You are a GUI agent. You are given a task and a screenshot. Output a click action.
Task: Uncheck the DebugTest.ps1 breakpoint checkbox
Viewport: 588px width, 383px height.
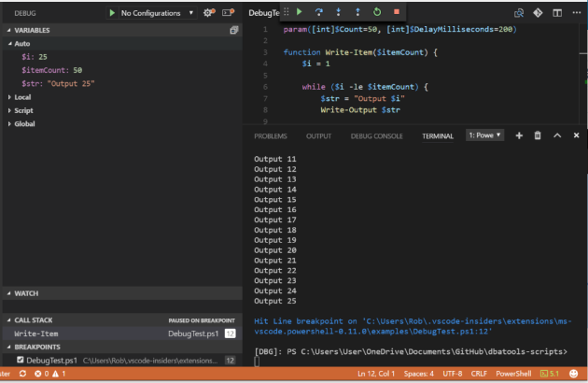(20, 360)
